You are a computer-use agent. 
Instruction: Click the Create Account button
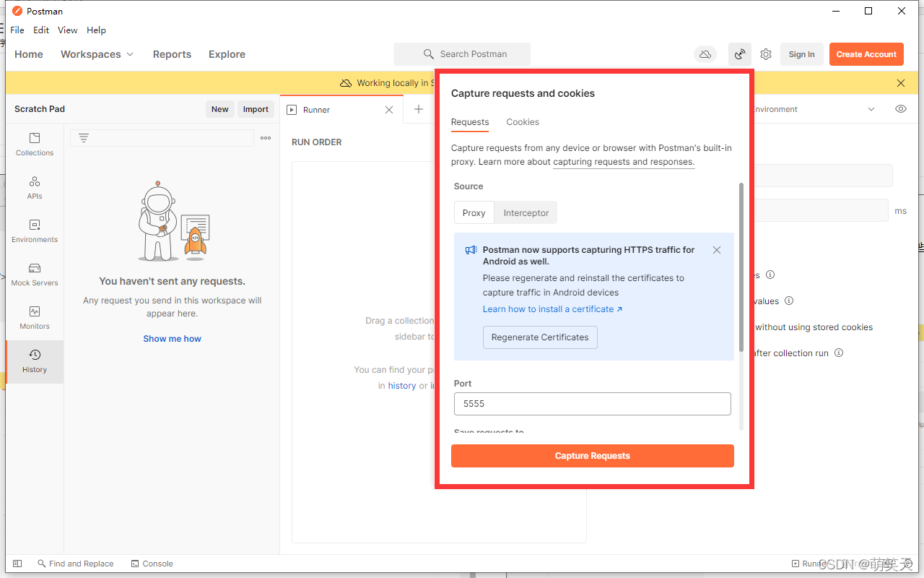coord(866,54)
